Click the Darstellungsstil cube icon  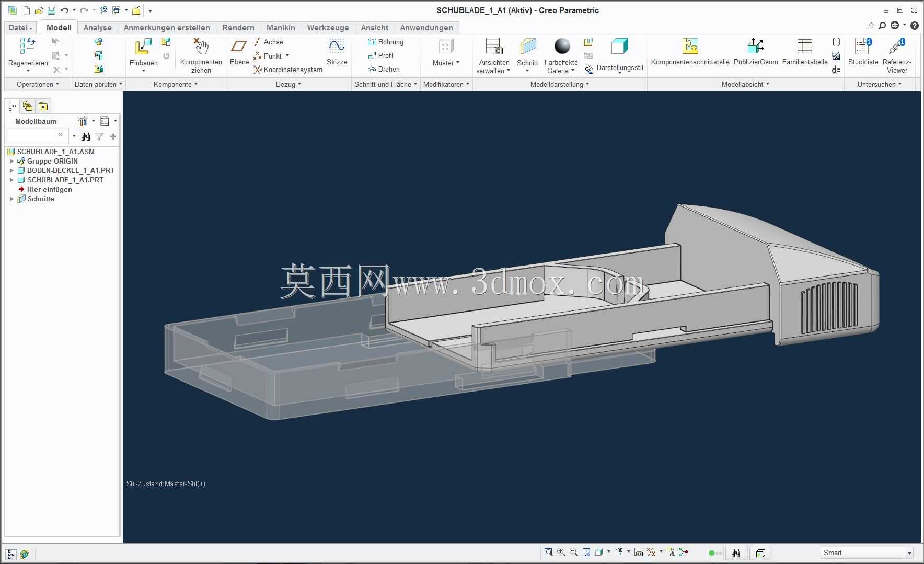click(620, 47)
